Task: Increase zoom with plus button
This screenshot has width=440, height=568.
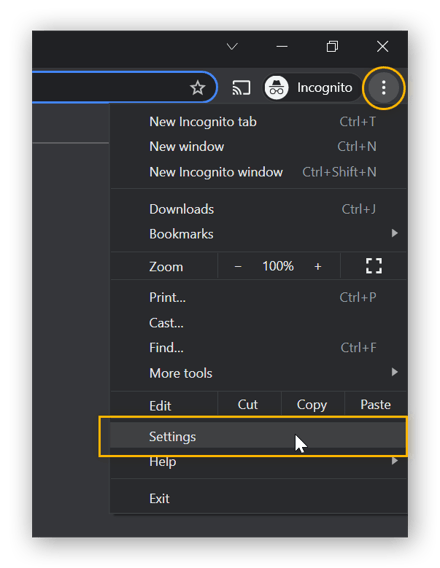Action: point(318,267)
